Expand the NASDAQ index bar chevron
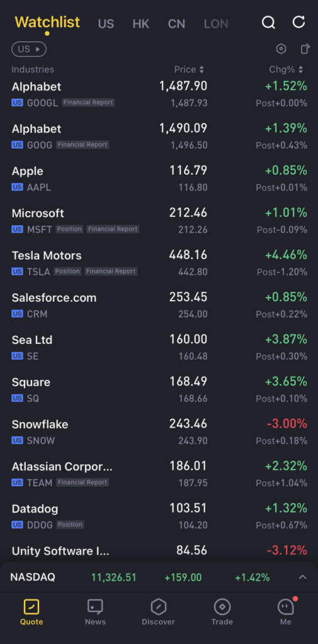 tap(302, 577)
